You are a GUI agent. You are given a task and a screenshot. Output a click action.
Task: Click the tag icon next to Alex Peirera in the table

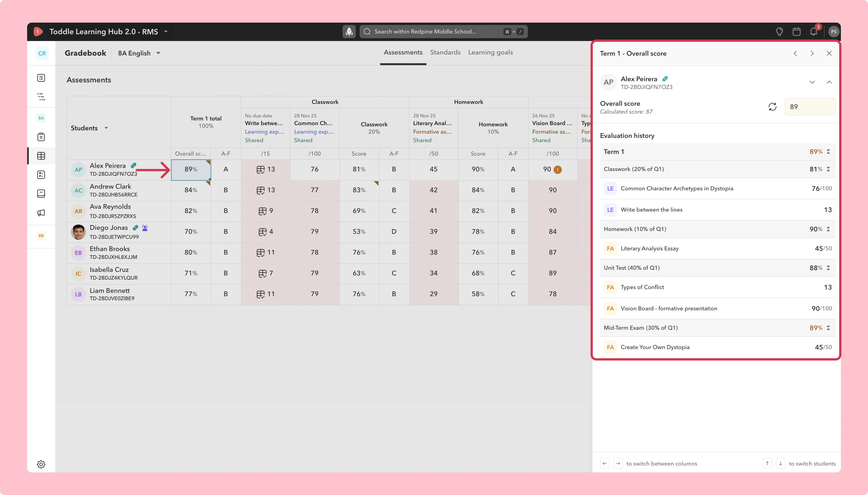[134, 166]
